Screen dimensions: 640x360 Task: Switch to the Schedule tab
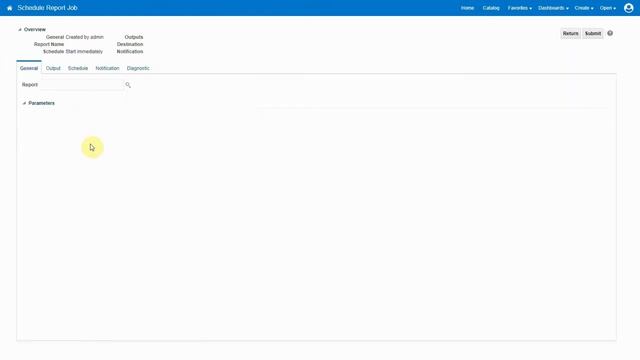pyautogui.click(x=78, y=68)
